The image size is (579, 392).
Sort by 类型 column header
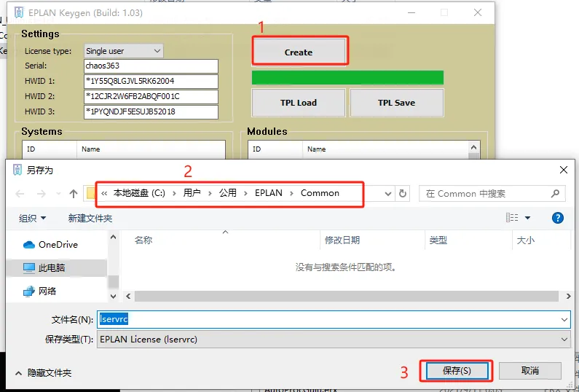pos(468,240)
